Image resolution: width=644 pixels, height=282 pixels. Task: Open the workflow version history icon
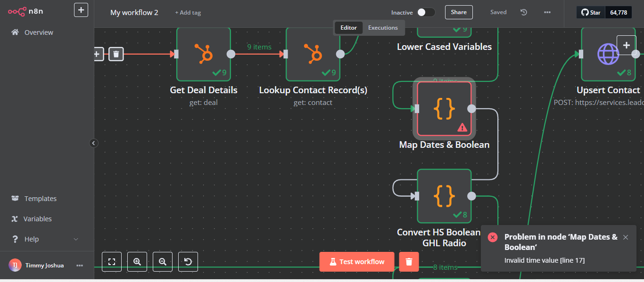(x=523, y=12)
